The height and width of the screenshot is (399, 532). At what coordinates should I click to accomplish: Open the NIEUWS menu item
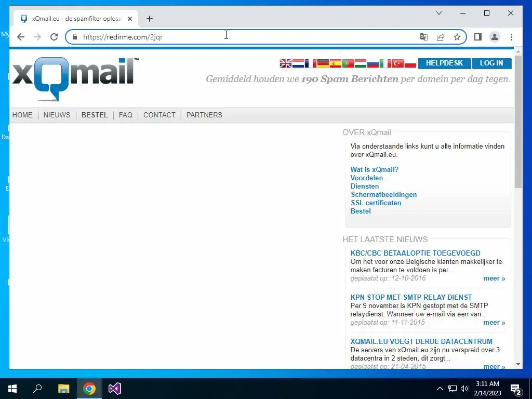click(57, 115)
